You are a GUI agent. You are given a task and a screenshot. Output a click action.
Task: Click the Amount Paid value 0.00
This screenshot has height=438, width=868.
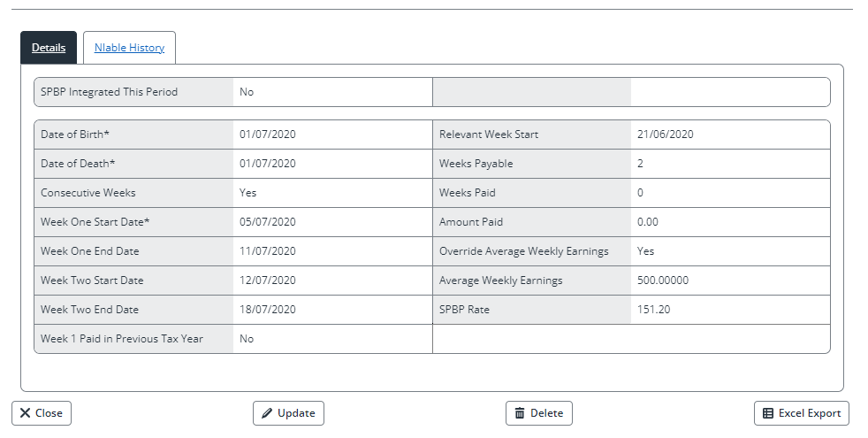647,222
